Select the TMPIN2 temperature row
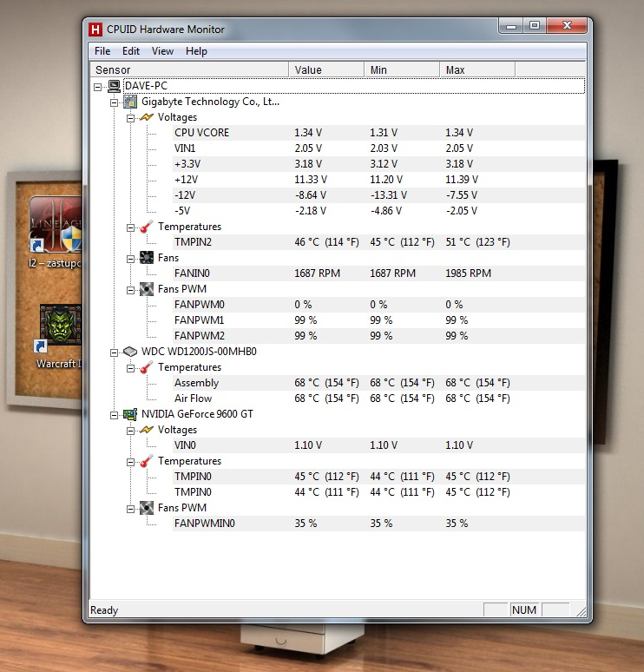The image size is (644, 672). 378,242
